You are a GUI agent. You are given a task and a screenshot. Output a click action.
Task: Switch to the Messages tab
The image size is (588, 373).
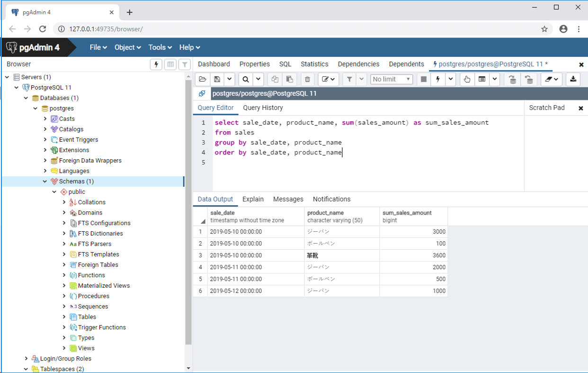288,199
